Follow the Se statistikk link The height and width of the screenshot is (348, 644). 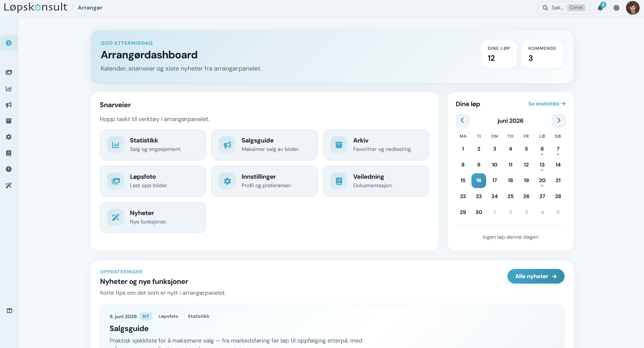pyautogui.click(x=547, y=104)
